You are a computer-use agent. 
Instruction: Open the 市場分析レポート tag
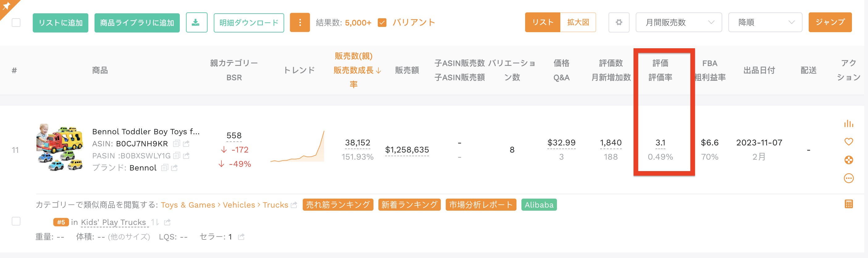click(481, 205)
